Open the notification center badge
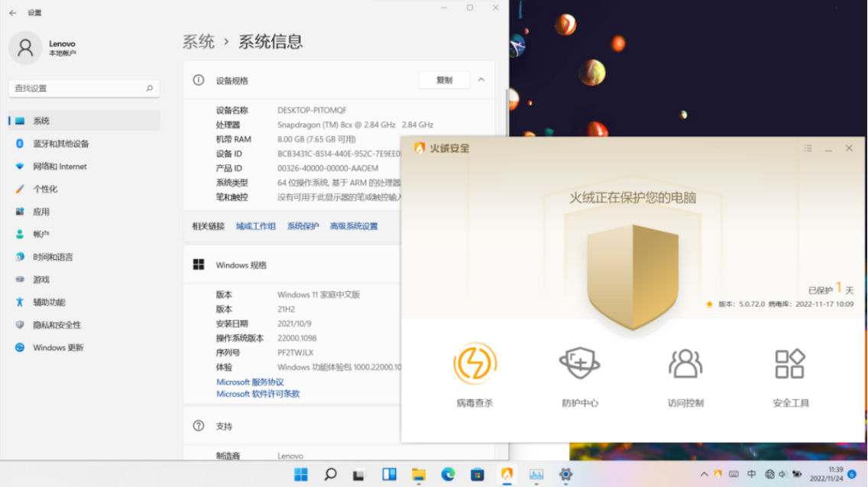The width and height of the screenshot is (868, 487). tap(852, 474)
